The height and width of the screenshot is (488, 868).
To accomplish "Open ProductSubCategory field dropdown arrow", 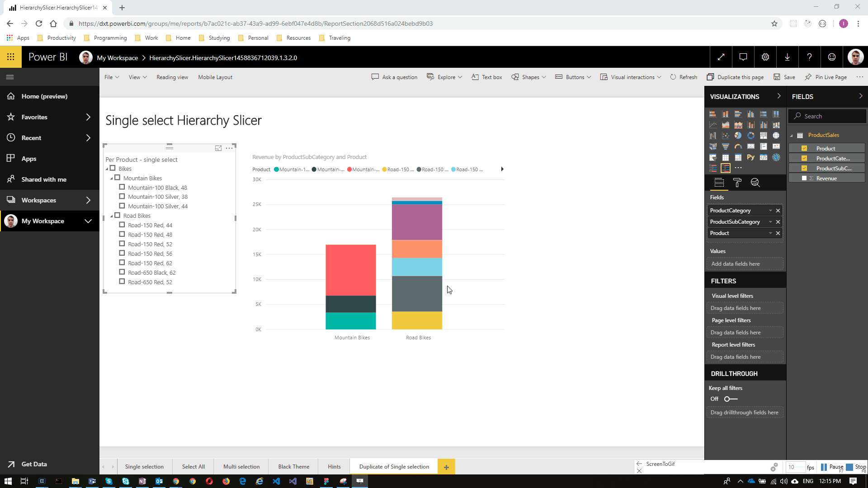I will coord(770,222).
